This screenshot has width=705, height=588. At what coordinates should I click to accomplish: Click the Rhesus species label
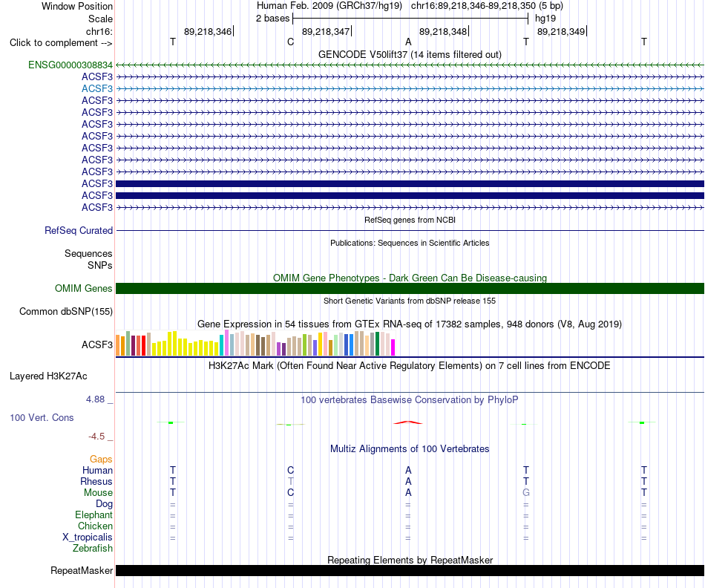tap(96, 481)
